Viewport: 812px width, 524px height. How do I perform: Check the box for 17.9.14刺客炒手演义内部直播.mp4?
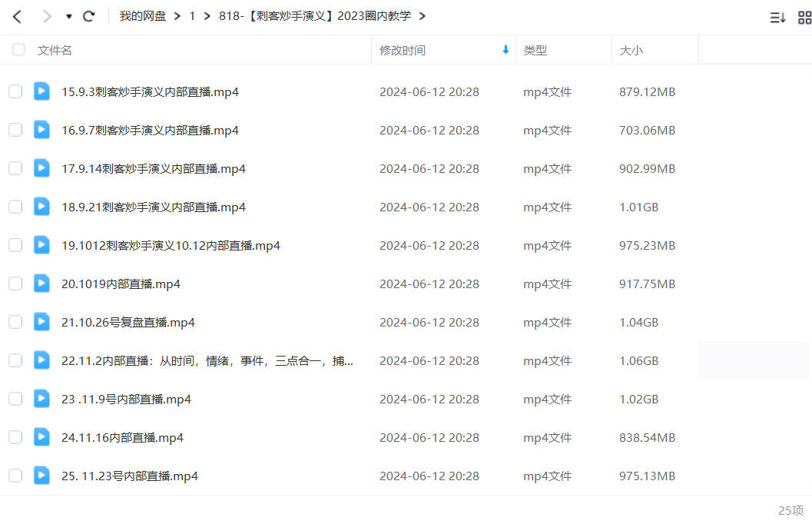pos(15,168)
